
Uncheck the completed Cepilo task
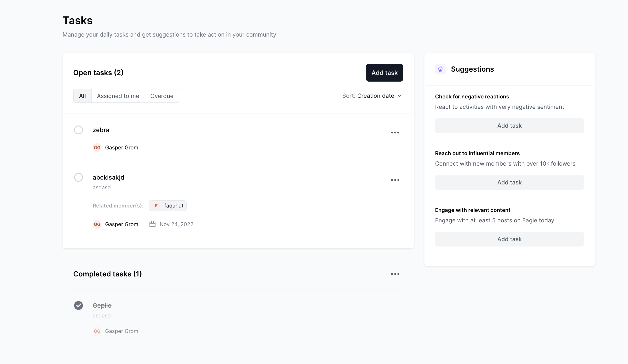(78, 305)
